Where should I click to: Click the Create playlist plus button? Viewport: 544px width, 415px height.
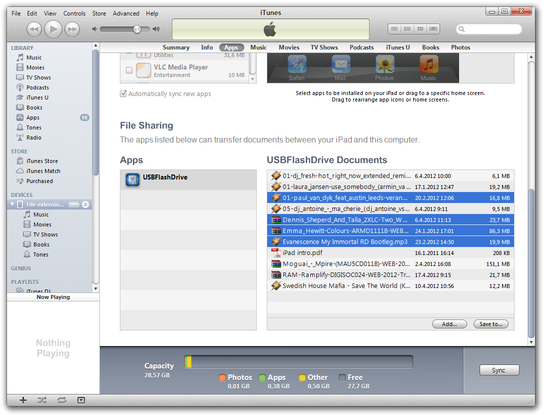coord(23,400)
